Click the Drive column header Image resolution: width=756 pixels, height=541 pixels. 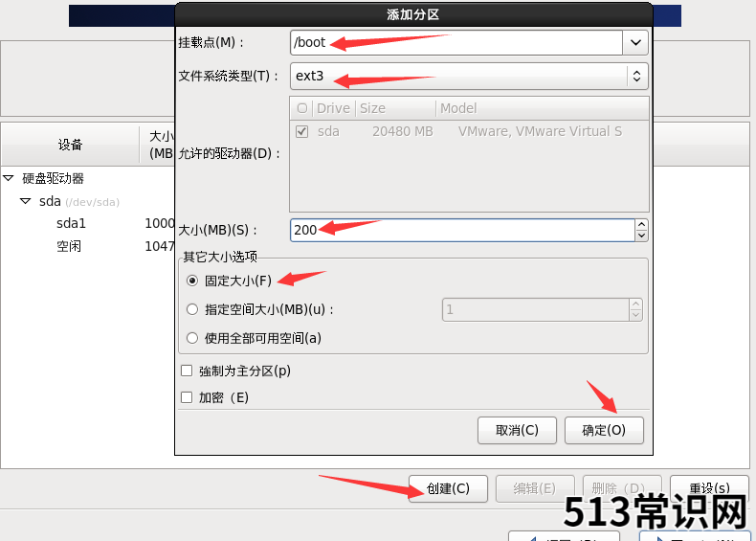click(x=333, y=108)
